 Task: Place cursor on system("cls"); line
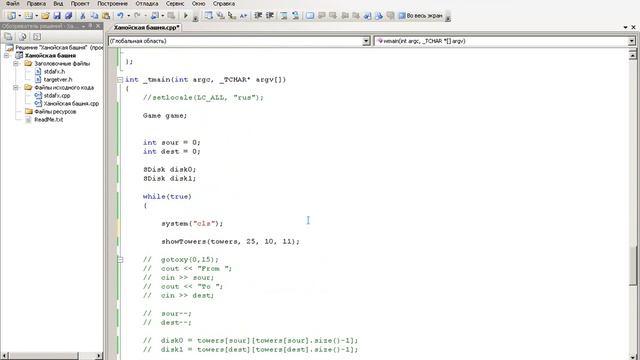tap(192, 224)
